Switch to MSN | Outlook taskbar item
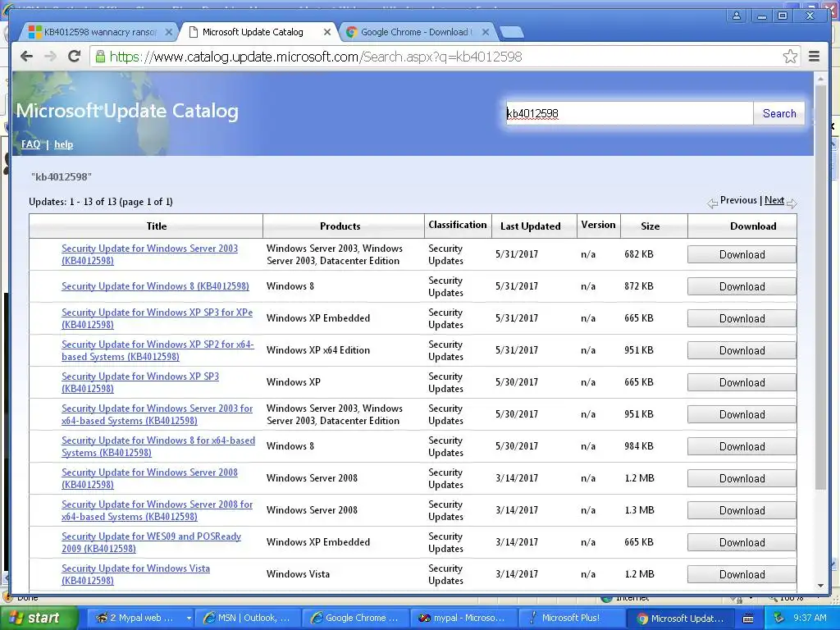 pyautogui.click(x=248, y=618)
